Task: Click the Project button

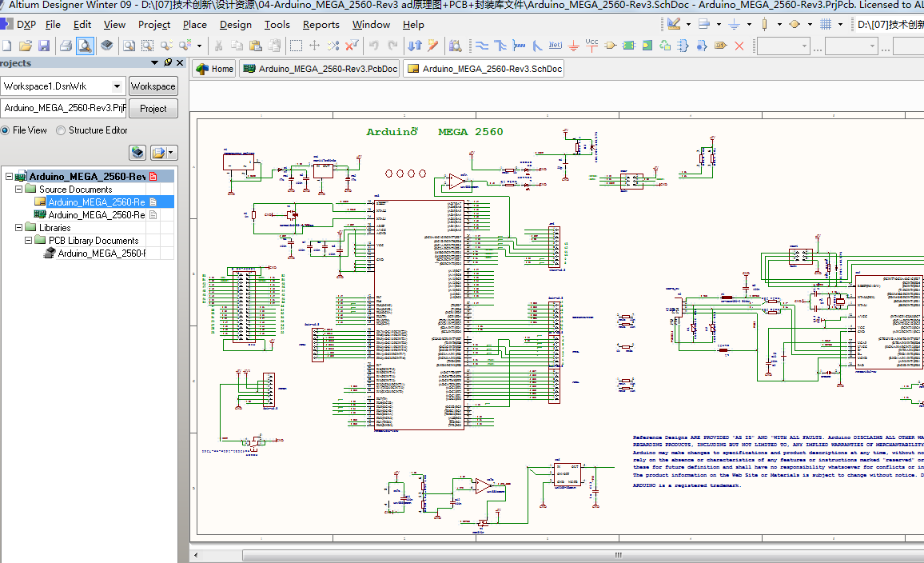Action: 153,109
